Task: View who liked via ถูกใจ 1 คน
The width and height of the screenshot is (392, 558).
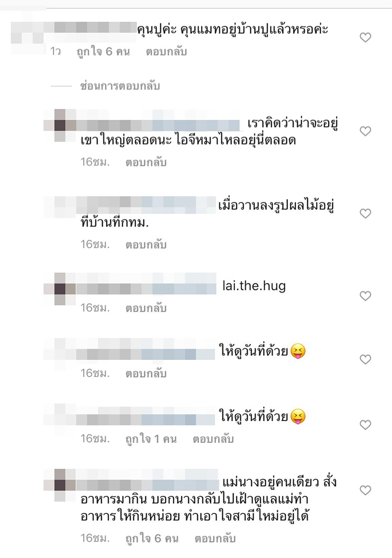Action: click(151, 439)
